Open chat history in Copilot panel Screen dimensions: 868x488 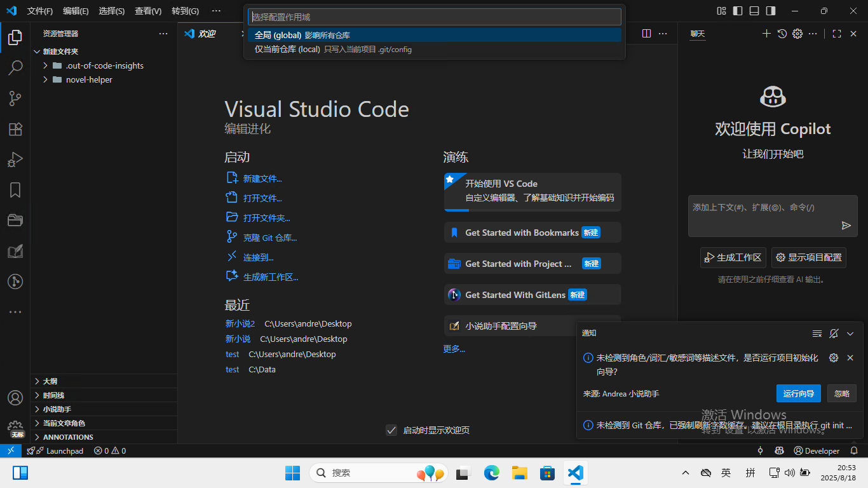[782, 34]
